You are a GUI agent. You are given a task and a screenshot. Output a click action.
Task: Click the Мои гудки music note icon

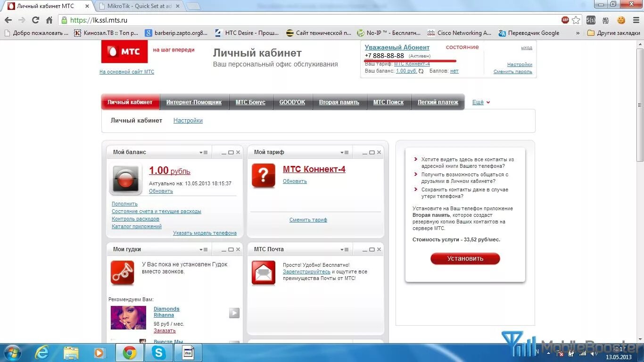pos(123,273)
